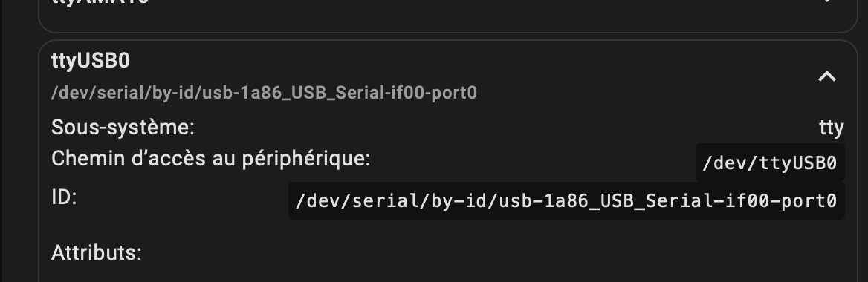Expand the partially visible ttyAMA10 card title
Screen dimensions: 868x282
100,2
